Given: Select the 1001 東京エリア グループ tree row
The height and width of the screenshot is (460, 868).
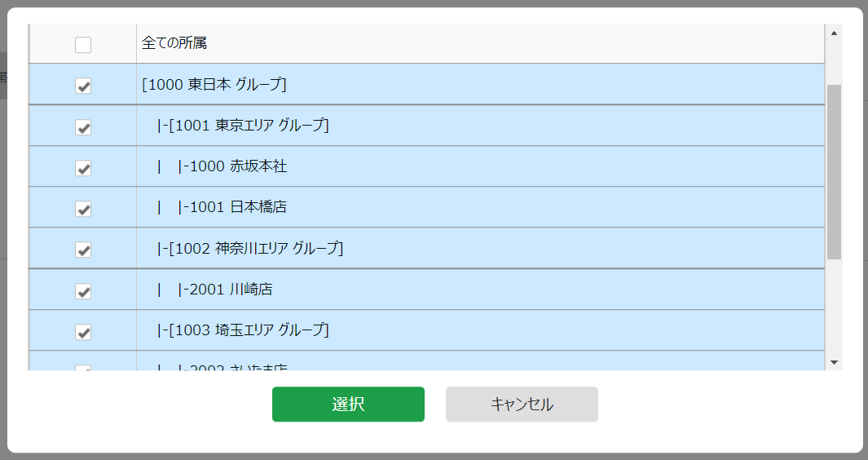Looking at the screenshot, I should point(243,126).
